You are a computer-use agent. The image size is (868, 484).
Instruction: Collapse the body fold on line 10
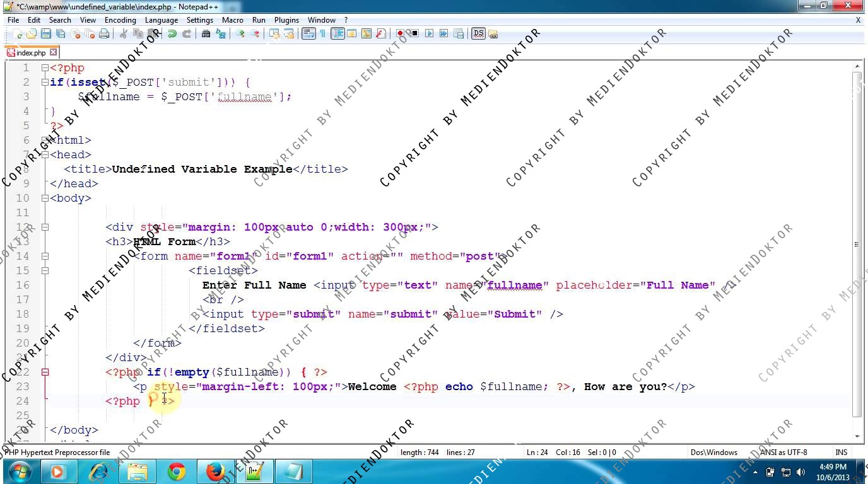pos(45,198)
